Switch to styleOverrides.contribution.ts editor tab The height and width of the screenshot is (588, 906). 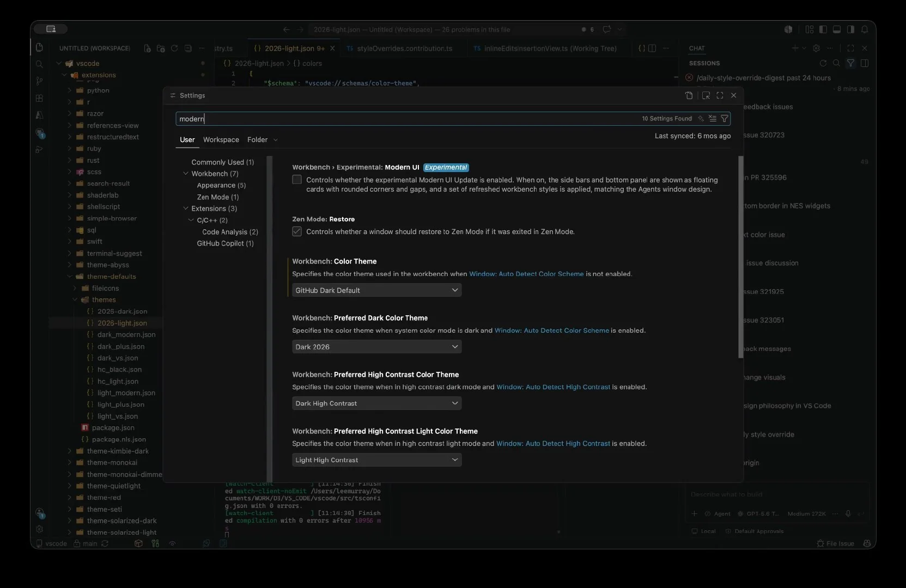(404, 48)
